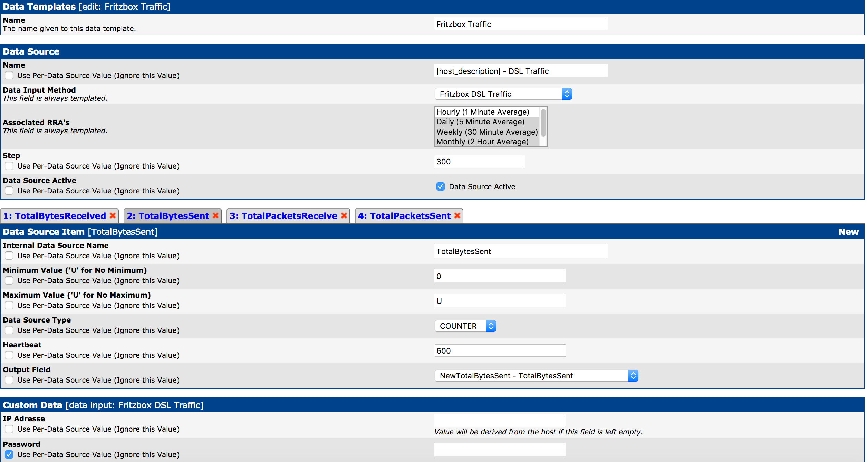Screen dimensions: 868x462
Task: Toggle per-data source value for Heartbeat
Action: pyautogui.click(x=9, y=355)
